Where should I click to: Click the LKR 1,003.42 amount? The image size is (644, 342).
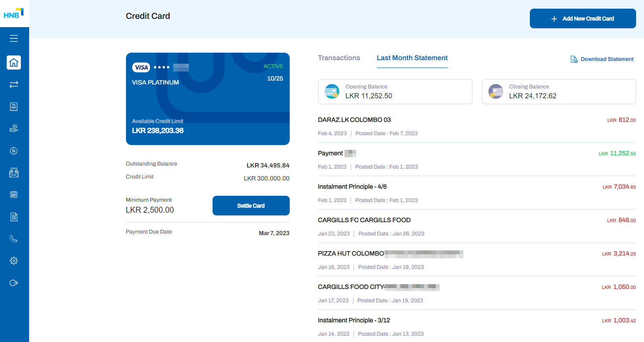point(619,320)
